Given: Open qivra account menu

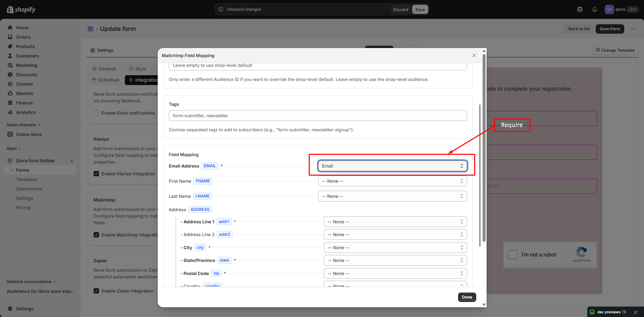Looking at the screenshot, I should point(621,9).
